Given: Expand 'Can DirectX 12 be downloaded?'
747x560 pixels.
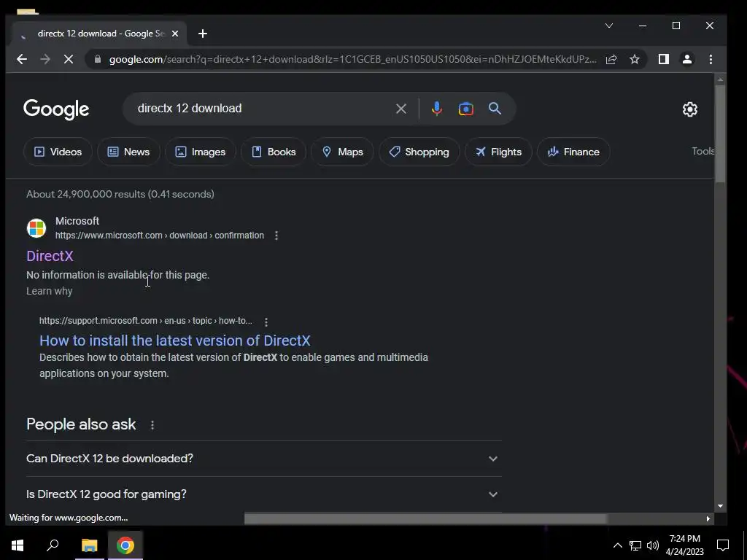Looking at the screenshot, I should (x=264, y=459).
